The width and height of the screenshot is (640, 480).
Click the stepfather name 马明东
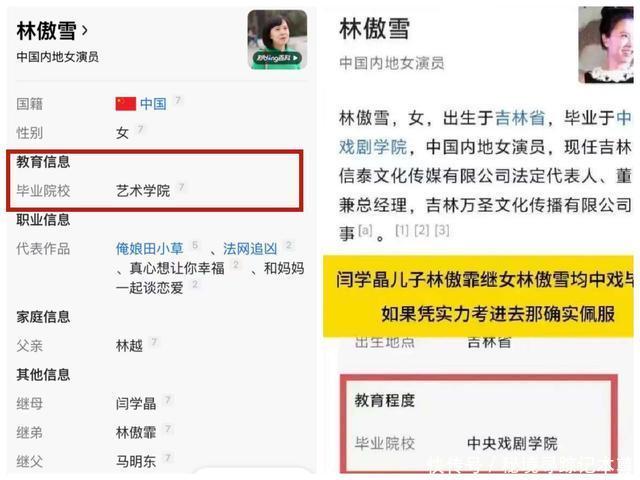(136, 462)
